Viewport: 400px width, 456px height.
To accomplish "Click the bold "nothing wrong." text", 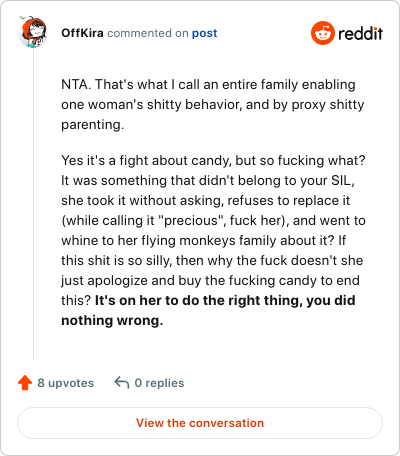I will click(x=112, y=320).
